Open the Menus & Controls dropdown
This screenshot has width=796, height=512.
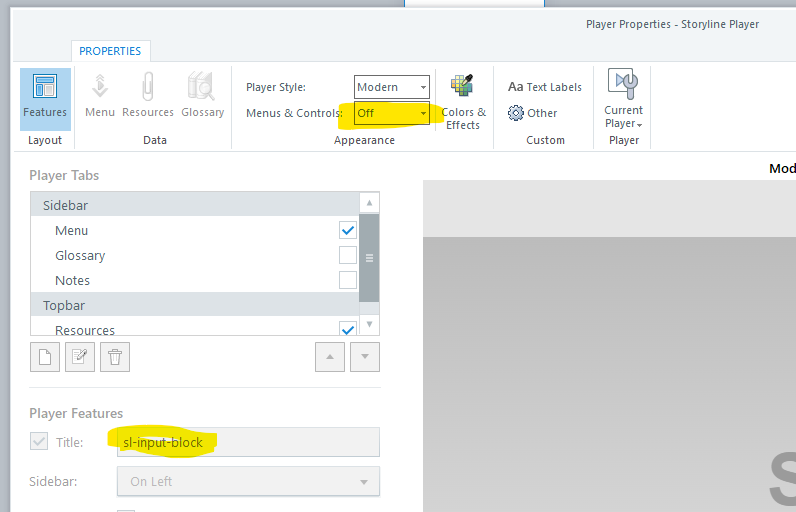(392, 113)
